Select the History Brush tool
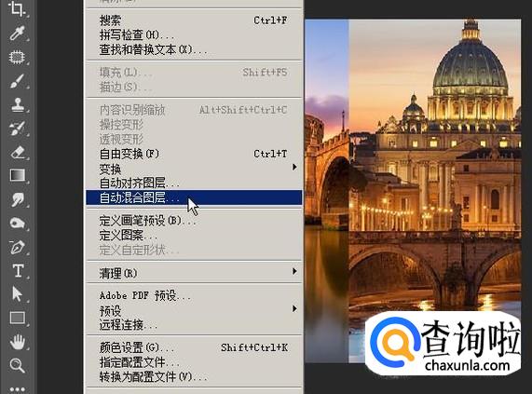Viewport: 532px width, 394px height. pos(17,129)
